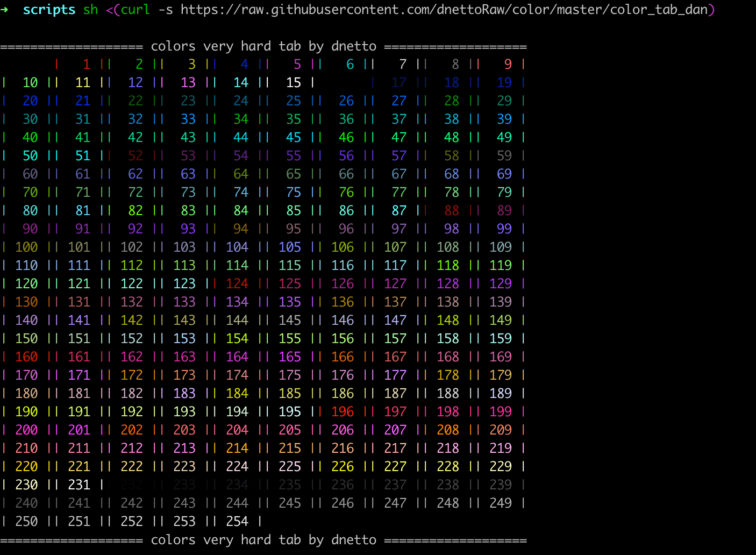756x555 pixels.
Task: Select the gray color number 8
Action: [x=455, y=65]
